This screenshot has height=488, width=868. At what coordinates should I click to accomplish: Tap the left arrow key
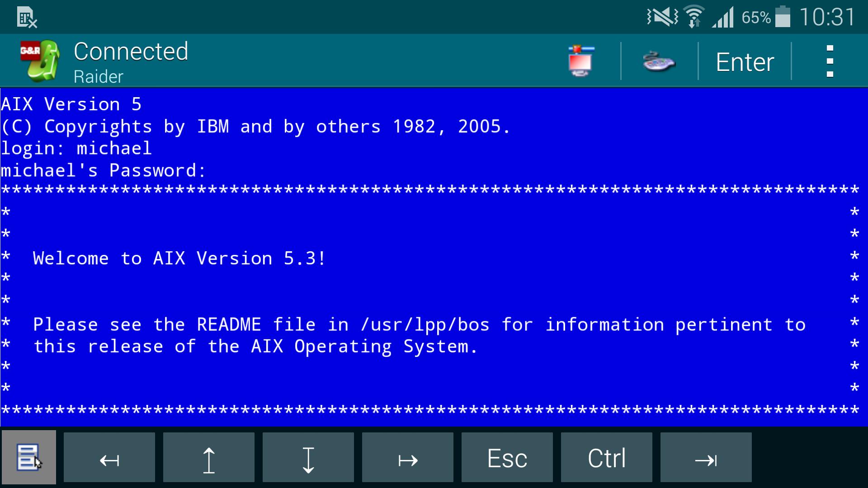109,457
